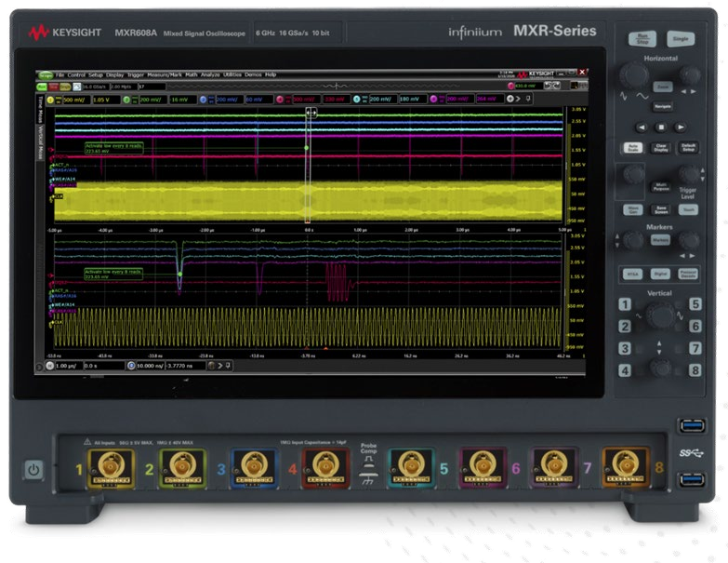Open the Control menu
The width and height of the screenshot is (728, 563).
click(76, 74)
